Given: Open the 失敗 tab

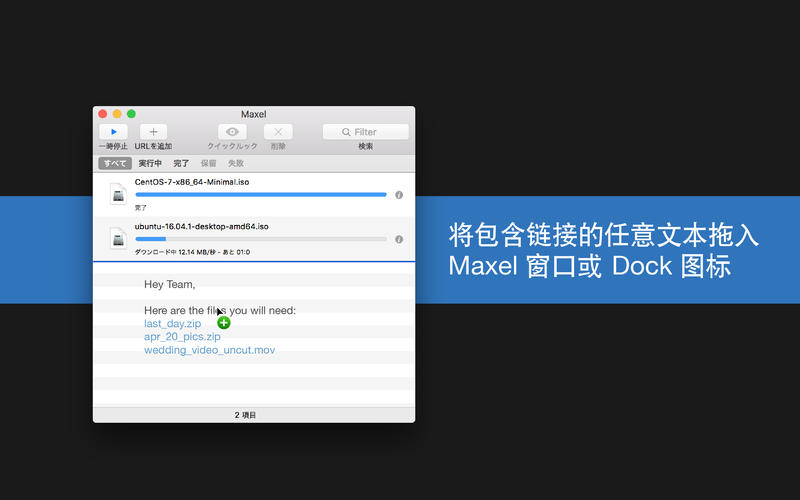Looking at the screenshot, I should (236, 163).
